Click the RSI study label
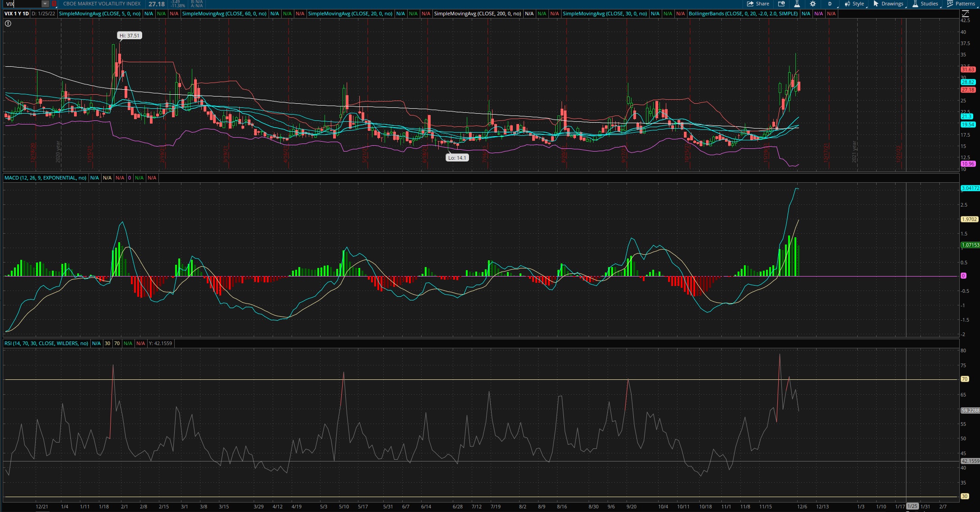The image size is (980, 512). click(x=46, y=343)
